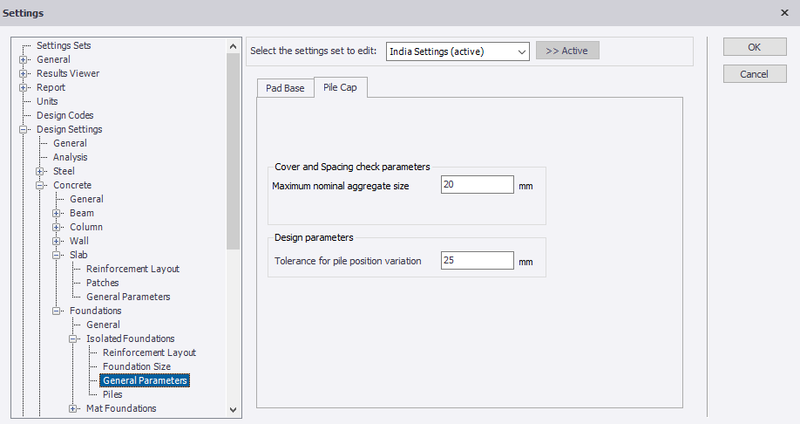
Task: Edit the pile position tolerance field
Action: [477, 260]
